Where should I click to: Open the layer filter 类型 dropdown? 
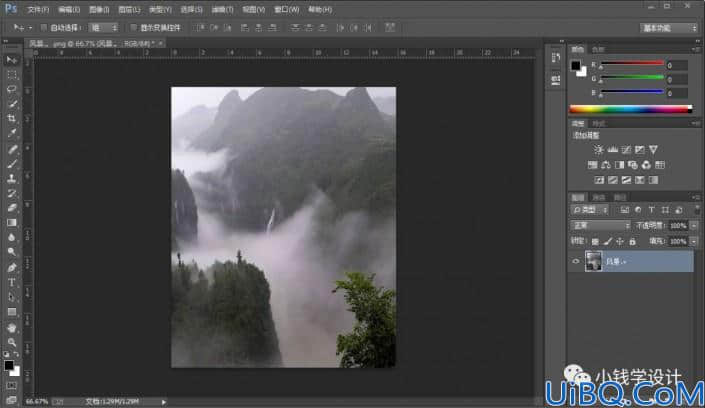(x=590, y=210)
